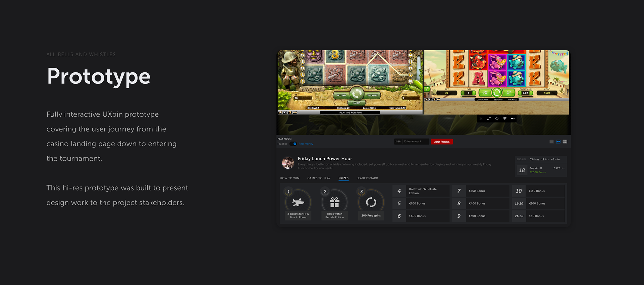
Task: Click the €700 Bonus row
Action: pyautogui.click(x=421, y=204)
